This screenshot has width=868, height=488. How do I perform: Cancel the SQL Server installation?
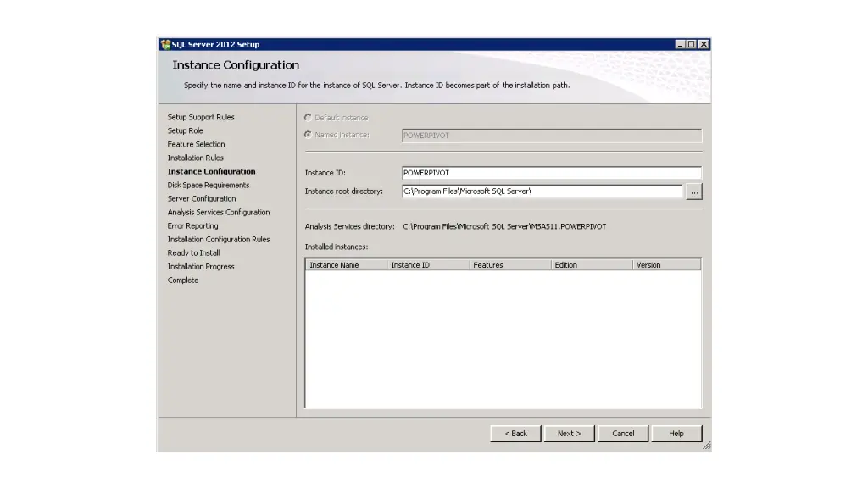tap(623, 434)
